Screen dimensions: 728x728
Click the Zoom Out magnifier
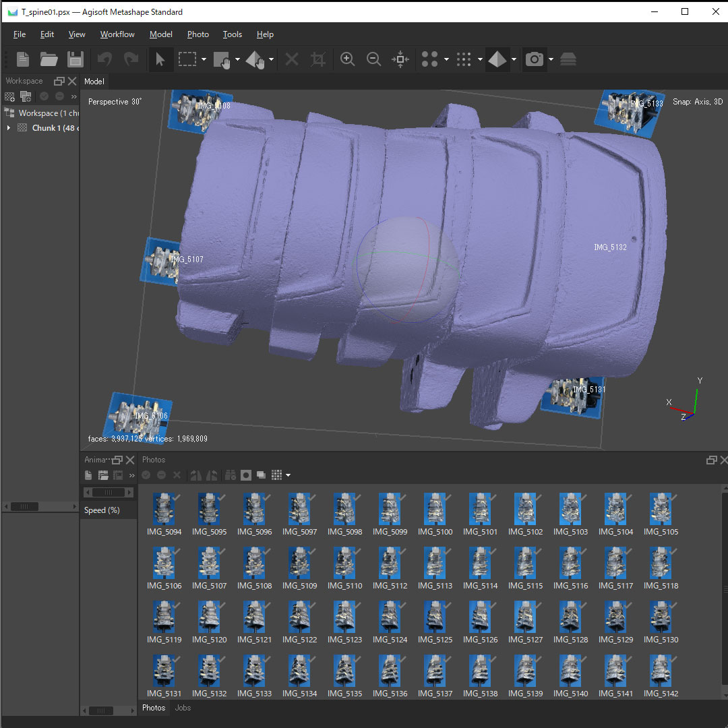(x=373, y=59)
